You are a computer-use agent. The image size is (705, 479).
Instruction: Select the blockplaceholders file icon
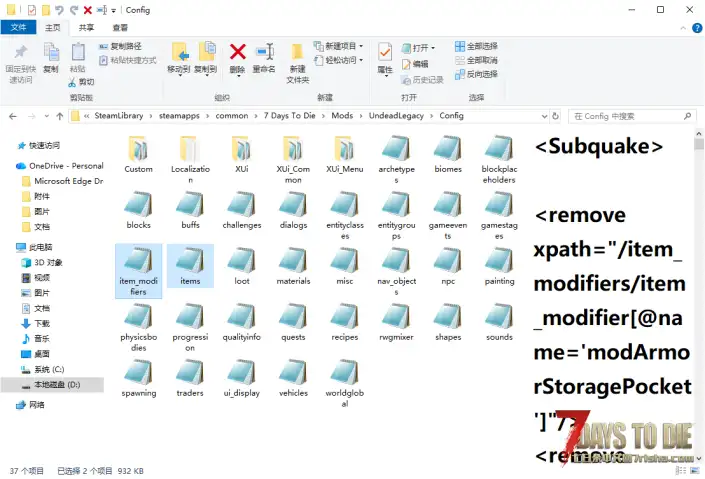coord(499,149)
